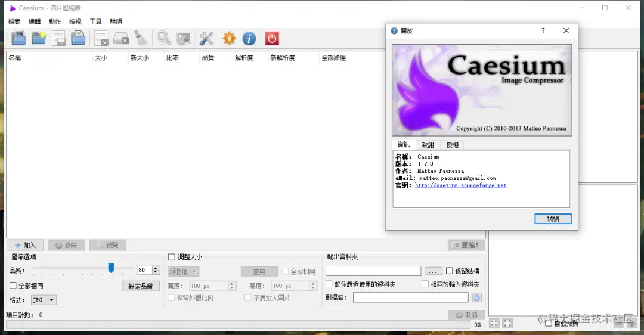Click the 關閉 button in About dialog
This screenshot has height=335, width=644.
click(553, 219)
